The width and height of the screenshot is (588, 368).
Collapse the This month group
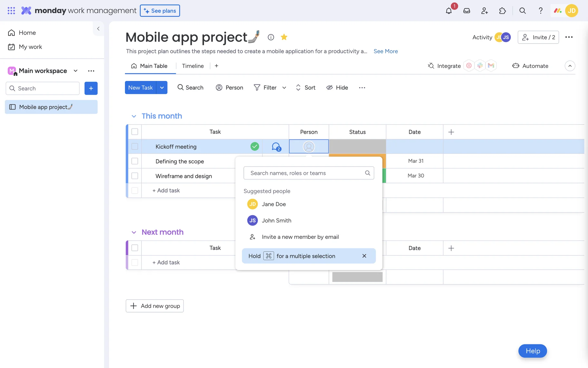(x=134, y=116)
